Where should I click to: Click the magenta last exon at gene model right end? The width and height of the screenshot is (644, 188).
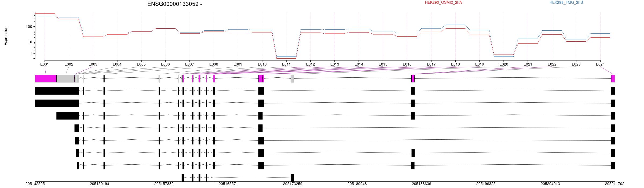click(x=613, y=78)
